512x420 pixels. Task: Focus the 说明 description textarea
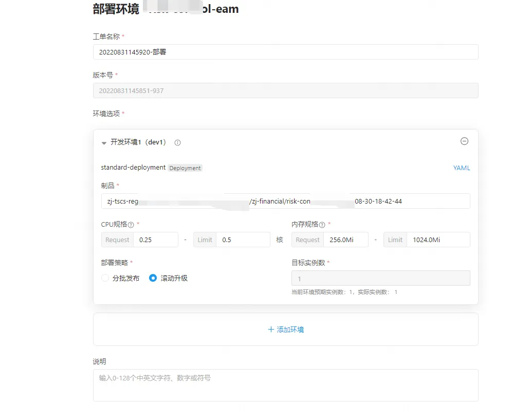(286, 386)
